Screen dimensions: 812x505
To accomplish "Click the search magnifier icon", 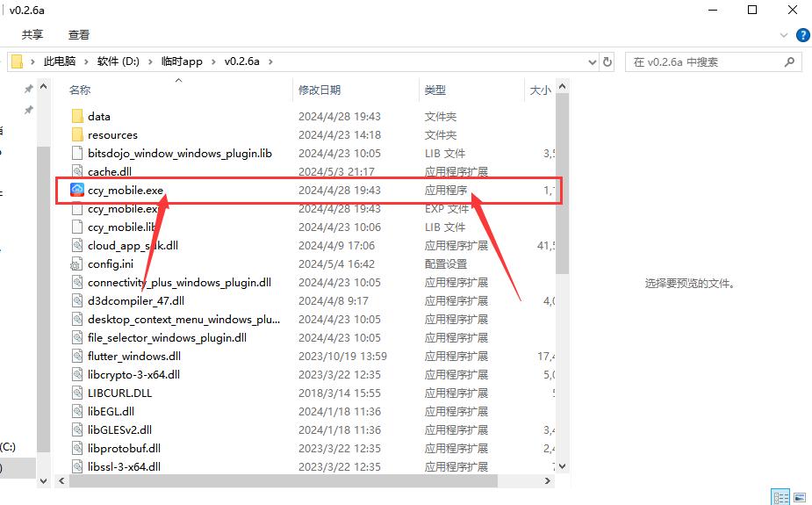I will pos(790,62).
